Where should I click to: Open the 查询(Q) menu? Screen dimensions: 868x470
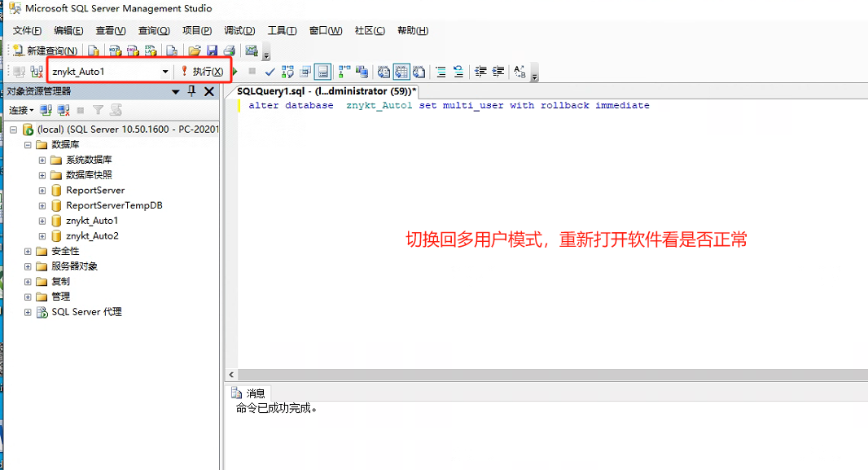point(154,30)
